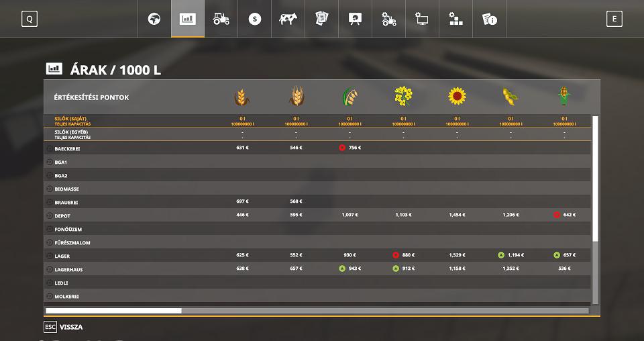Toggle map marker for LAGERHAUS
The width and height of the screenshot is (644, 341).
(50, 269)
